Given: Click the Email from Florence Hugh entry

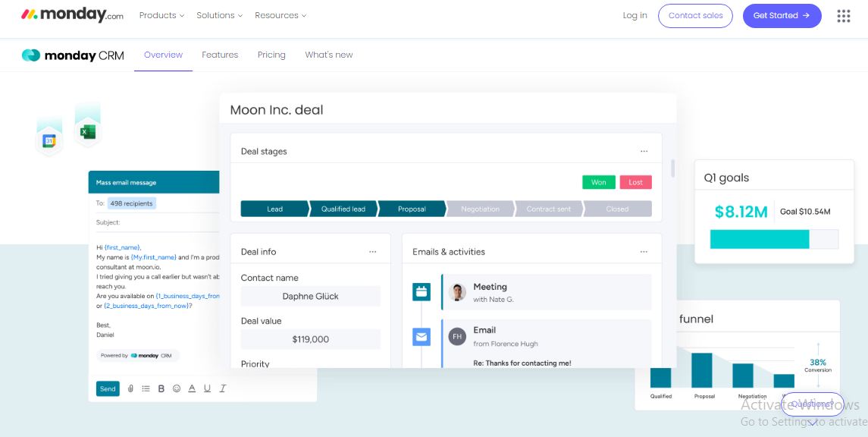Looking at the screenshot, I should tap(547, 344).
